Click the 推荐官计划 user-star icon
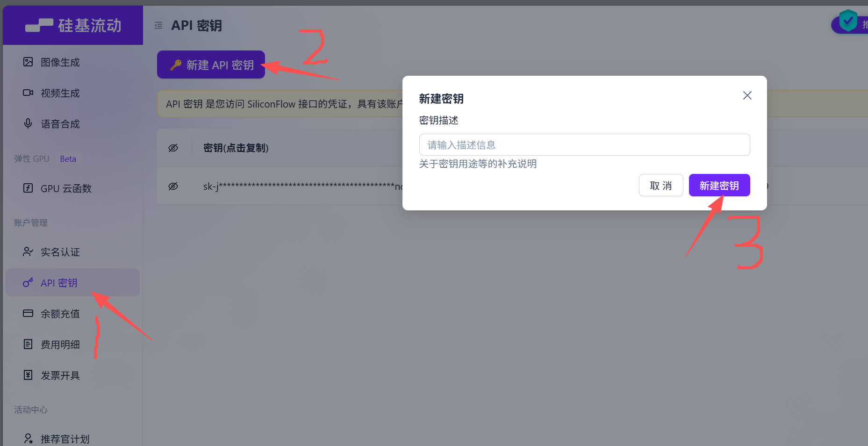 pyautogui.click(x=28, y=439)
